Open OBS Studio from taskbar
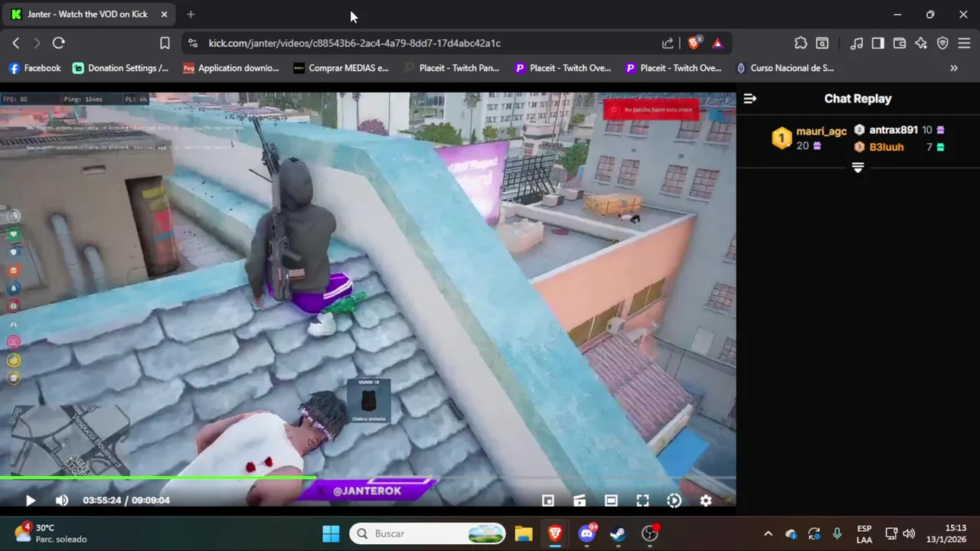The image size is (980, 551). pyautogui.click(x=650, y=533)
